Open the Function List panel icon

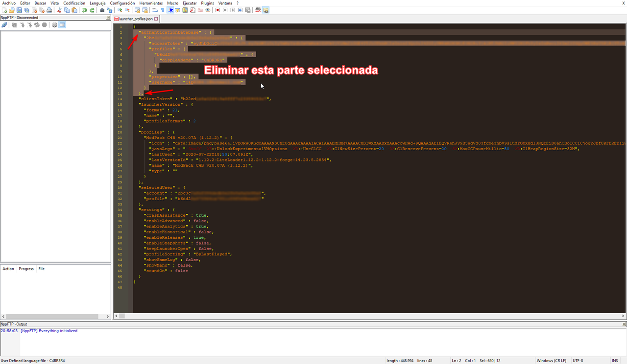193,10
